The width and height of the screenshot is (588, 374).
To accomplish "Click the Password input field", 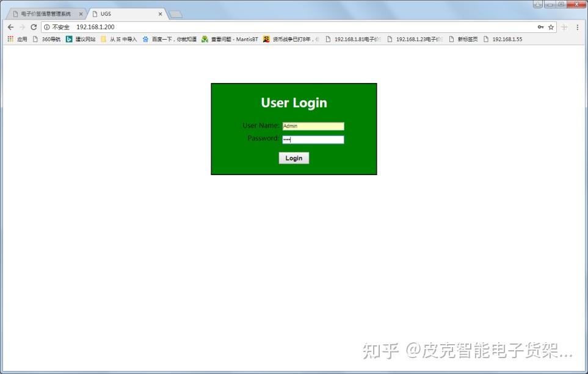I will tap(313, 140).
